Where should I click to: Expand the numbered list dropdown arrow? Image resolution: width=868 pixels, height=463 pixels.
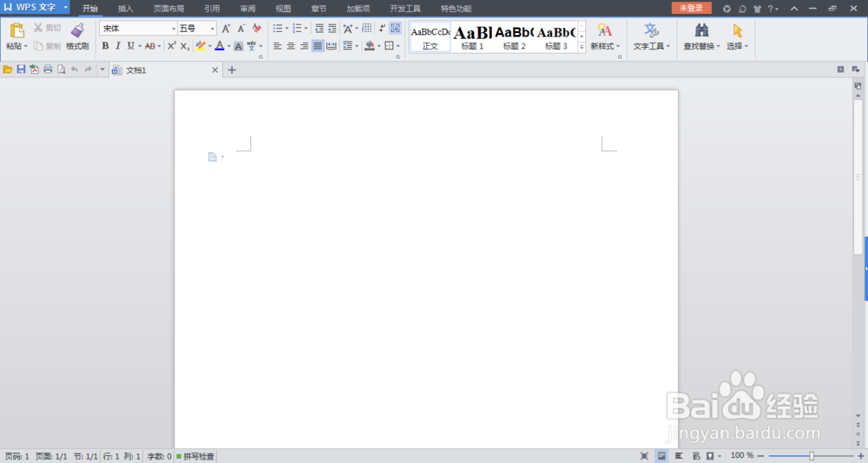(x=306, y=29)
